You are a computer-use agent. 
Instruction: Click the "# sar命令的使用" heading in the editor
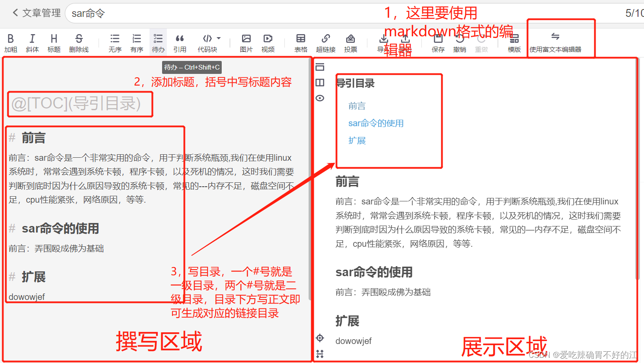(x=54, y=229)
